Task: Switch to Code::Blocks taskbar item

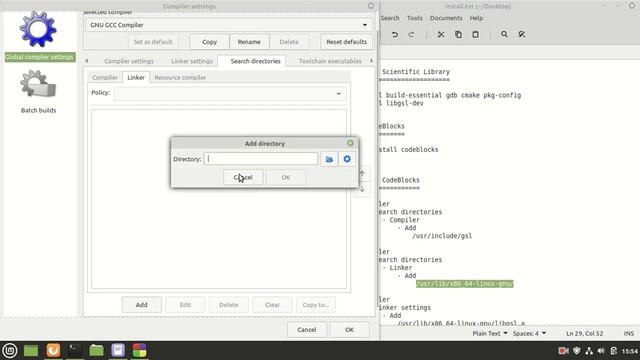Action: click(x=140, y=350)
